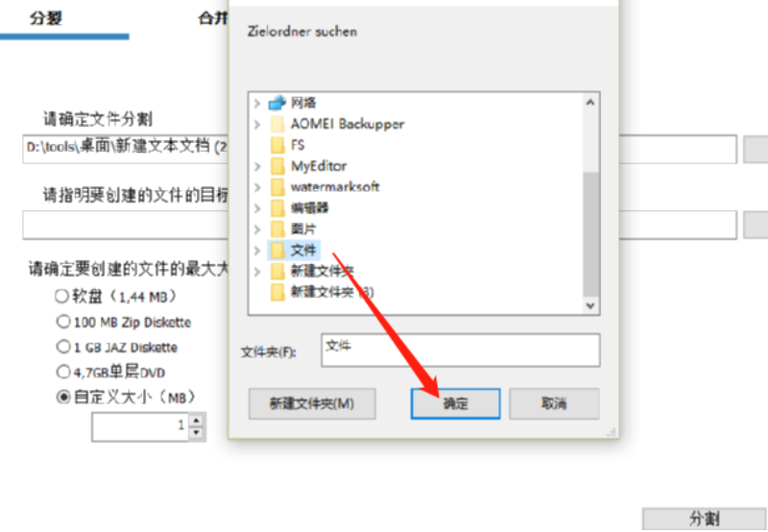The image size is (768, 532).
Task: Expand the 文件 folder node
Action: click(257, 251)
